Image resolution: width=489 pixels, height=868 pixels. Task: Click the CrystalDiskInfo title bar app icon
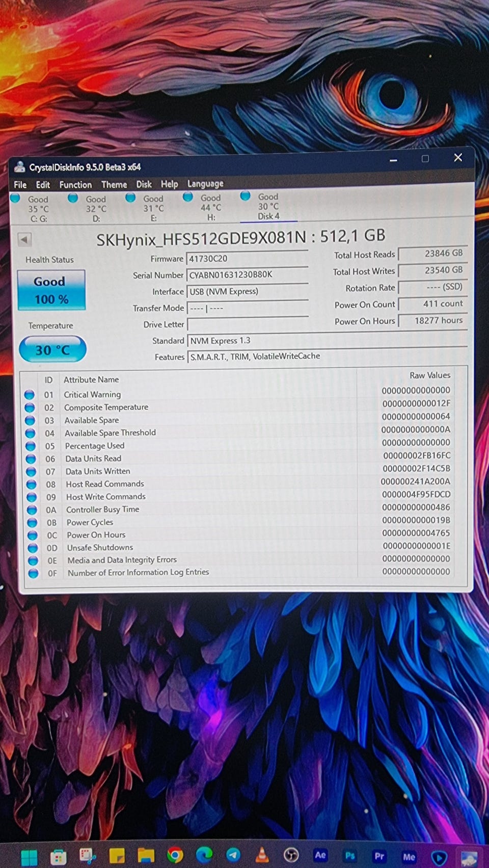(20, 167)
